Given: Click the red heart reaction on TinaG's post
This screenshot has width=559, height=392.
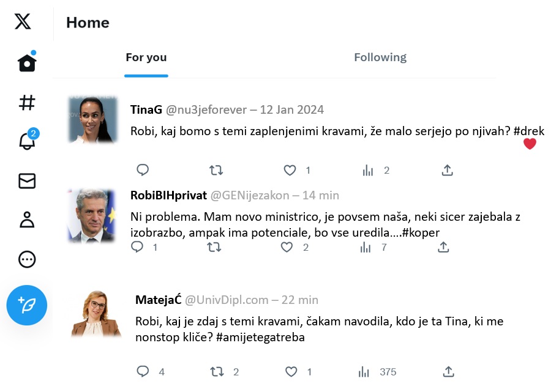Looking at the screenshot, I should pos(530,144).
